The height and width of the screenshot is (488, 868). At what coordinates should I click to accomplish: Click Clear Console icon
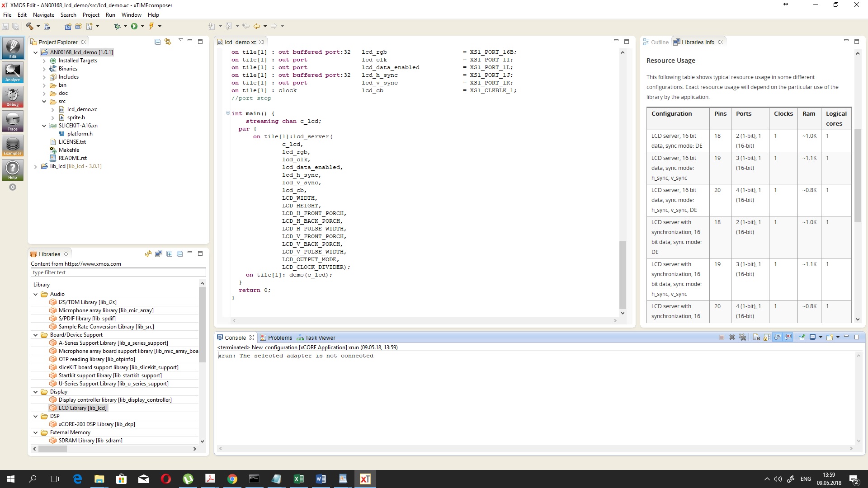pyautogui.click(x=756, y=338)
